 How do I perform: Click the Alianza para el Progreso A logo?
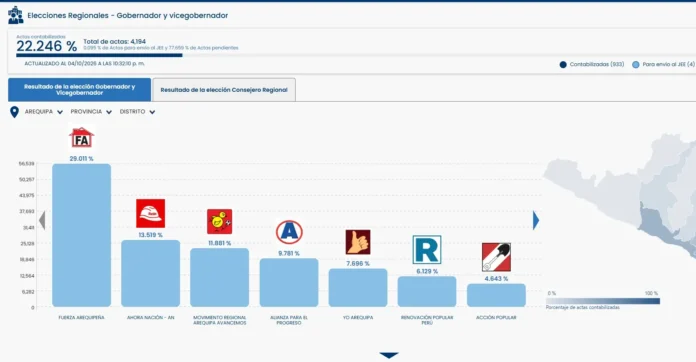[289, 232]
